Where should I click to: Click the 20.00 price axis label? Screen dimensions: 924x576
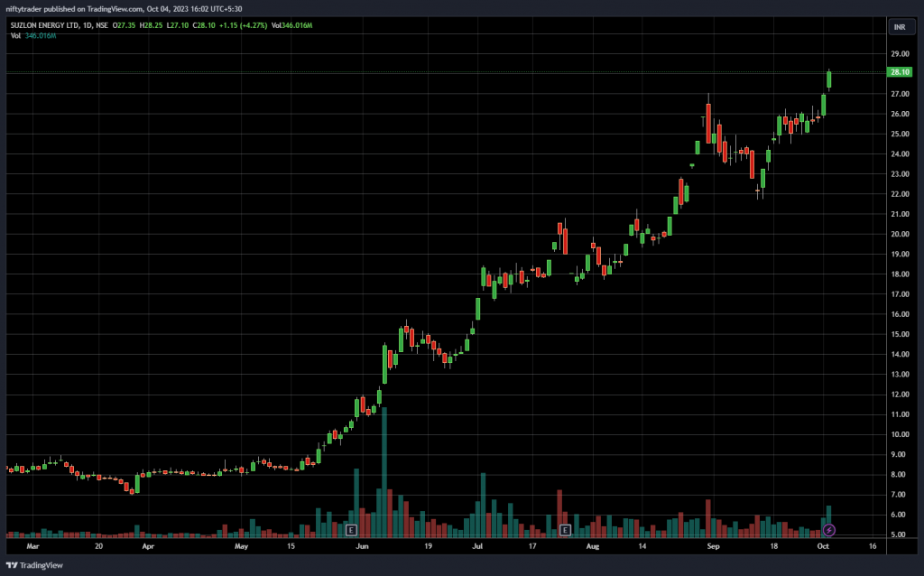[x=900, y=234]
